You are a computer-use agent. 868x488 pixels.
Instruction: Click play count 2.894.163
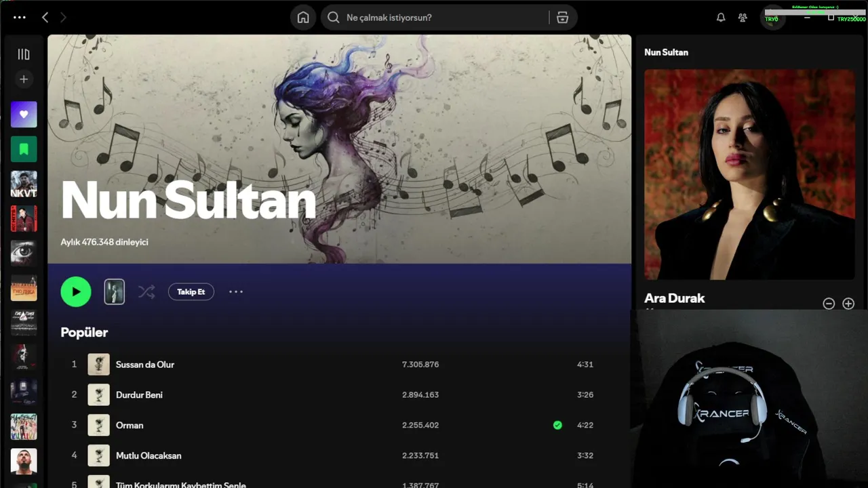(420, 395)
